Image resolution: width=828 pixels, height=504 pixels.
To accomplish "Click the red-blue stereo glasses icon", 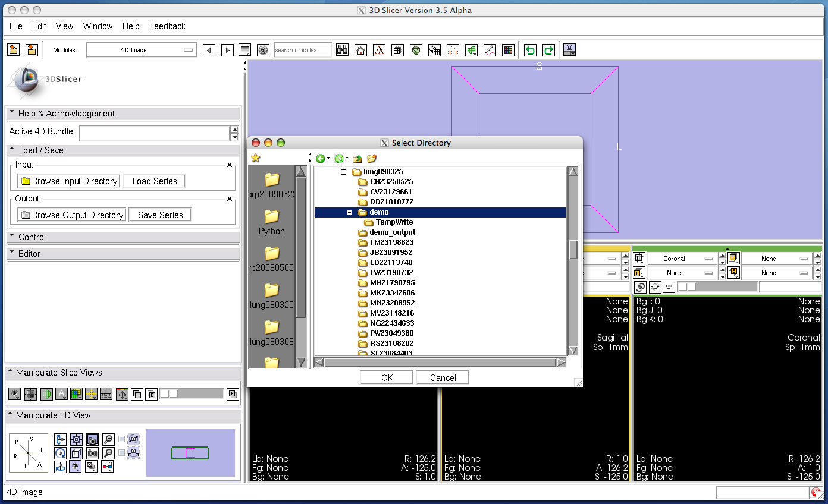I will tap(108, 467).
